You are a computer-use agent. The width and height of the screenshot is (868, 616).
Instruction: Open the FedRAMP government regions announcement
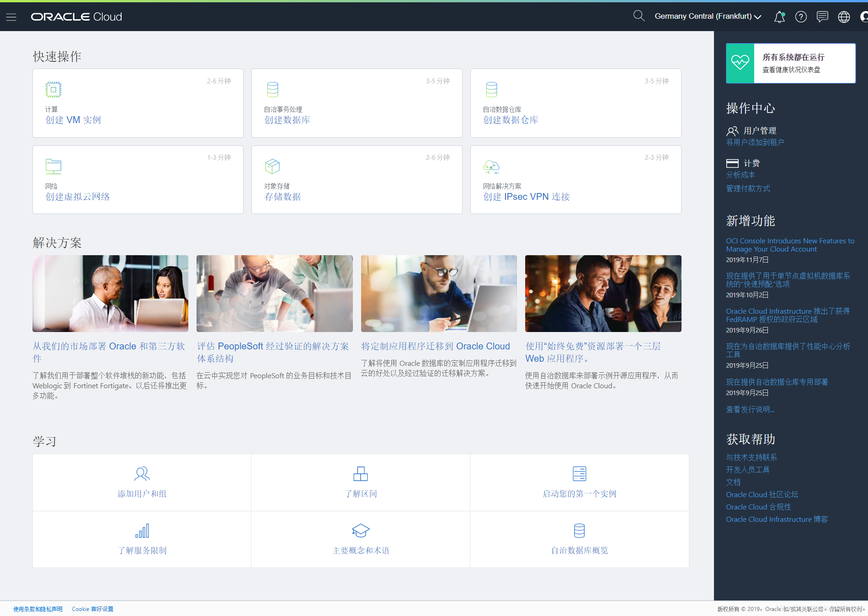click(x=788, y=316)
